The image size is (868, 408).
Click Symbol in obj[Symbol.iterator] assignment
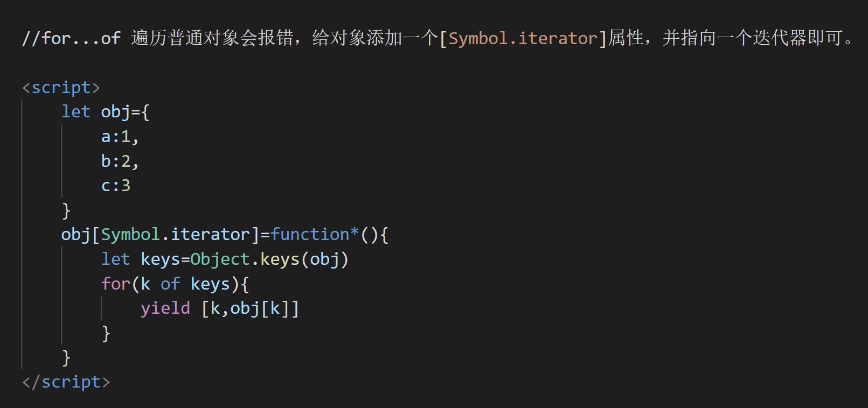pyautogui.click(x=130, y=235)
